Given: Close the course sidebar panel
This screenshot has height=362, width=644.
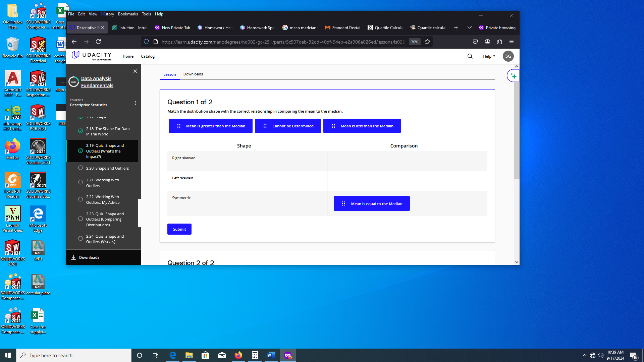Looking at the screenshot, I should tap(135, 71).
